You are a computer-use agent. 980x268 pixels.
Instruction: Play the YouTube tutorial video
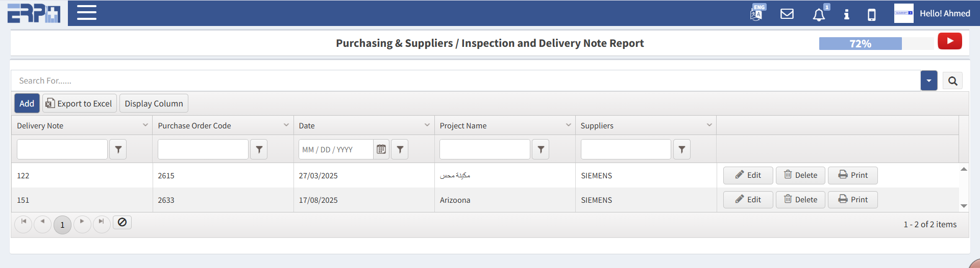click(949, 41)
